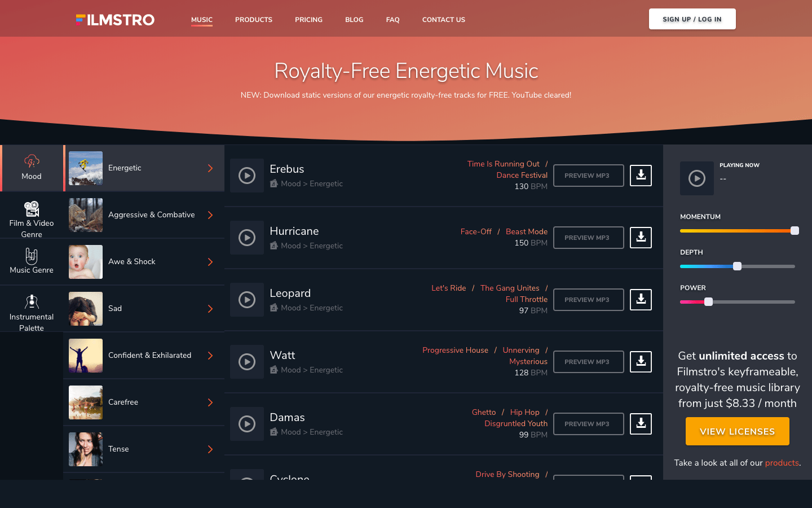The width and height of the screenshot is (812, 508).
Task: Adjust the Power slider handle
Action: point(709,301)
